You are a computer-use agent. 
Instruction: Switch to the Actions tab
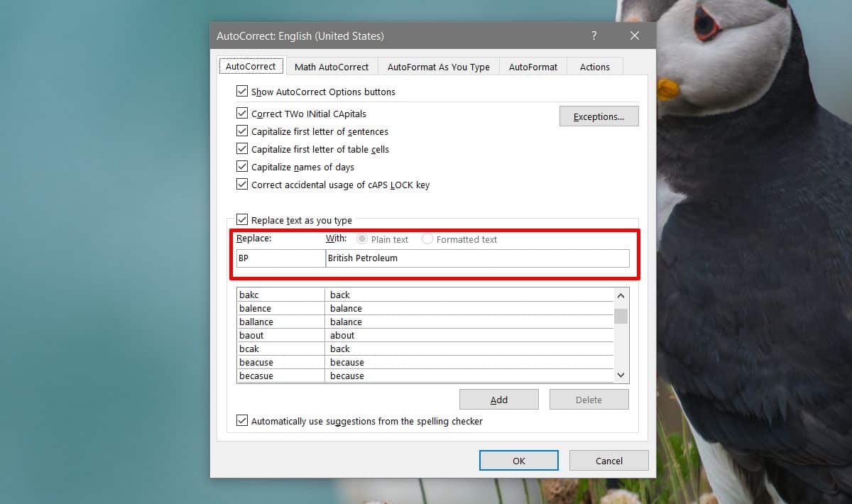click(595, 66)
